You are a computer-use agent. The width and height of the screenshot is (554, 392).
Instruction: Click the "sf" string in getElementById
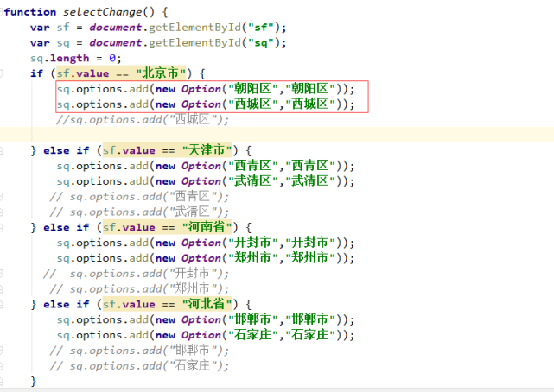coord(261,27)
